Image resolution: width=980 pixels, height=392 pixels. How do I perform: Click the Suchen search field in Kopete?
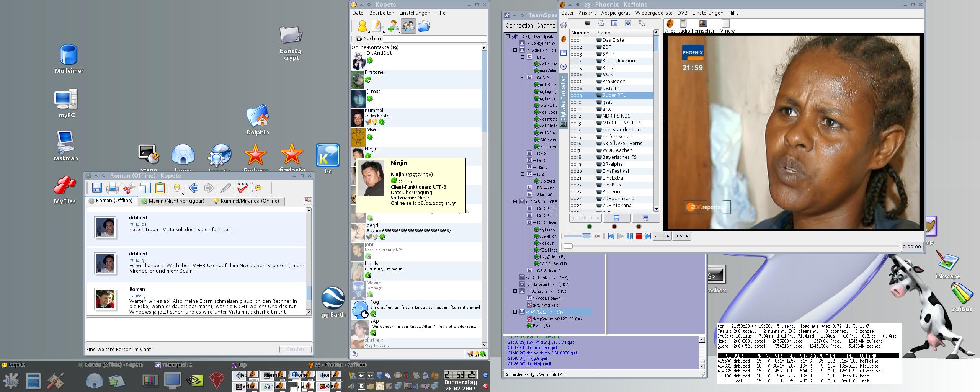435,39
